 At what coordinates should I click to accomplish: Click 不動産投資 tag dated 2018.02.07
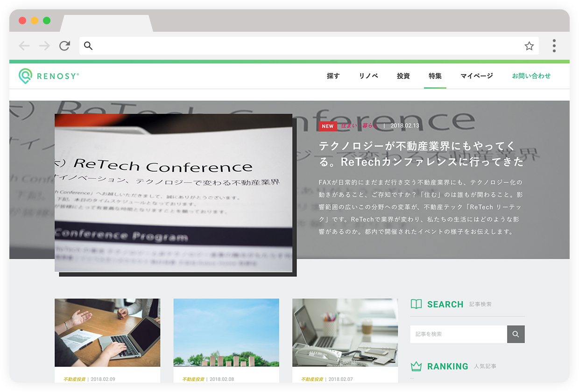(x=312, y=379)
